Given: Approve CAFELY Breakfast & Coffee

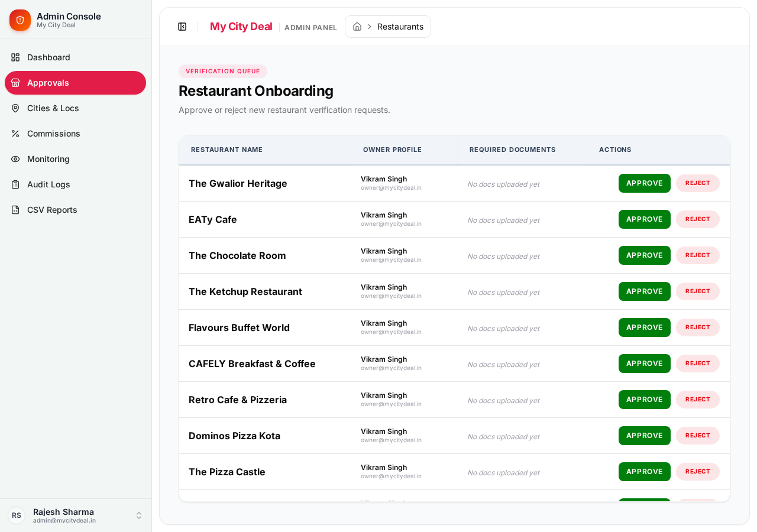Looking at the screenshot, I should pyautogui.click(x=645, y=364).
